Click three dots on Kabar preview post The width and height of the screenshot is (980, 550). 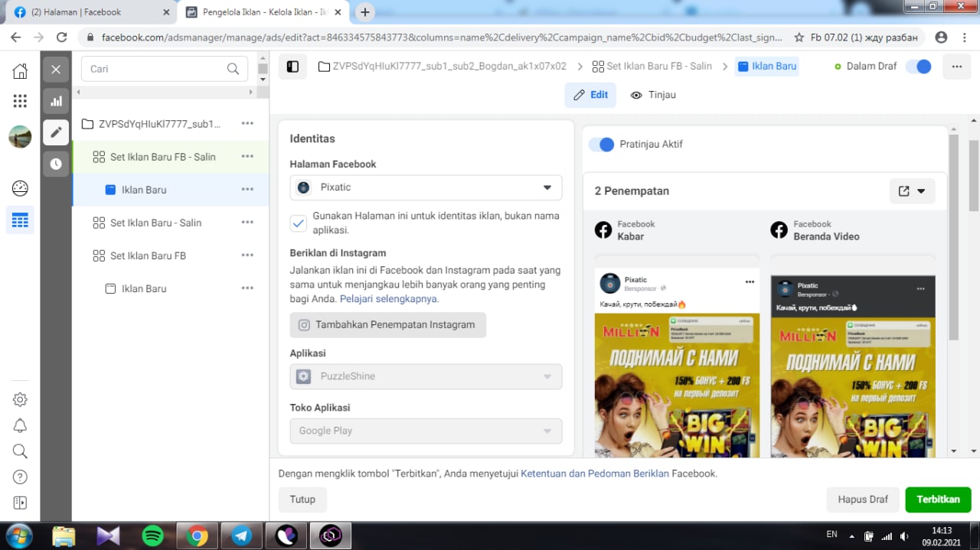[x=750, y=282]
